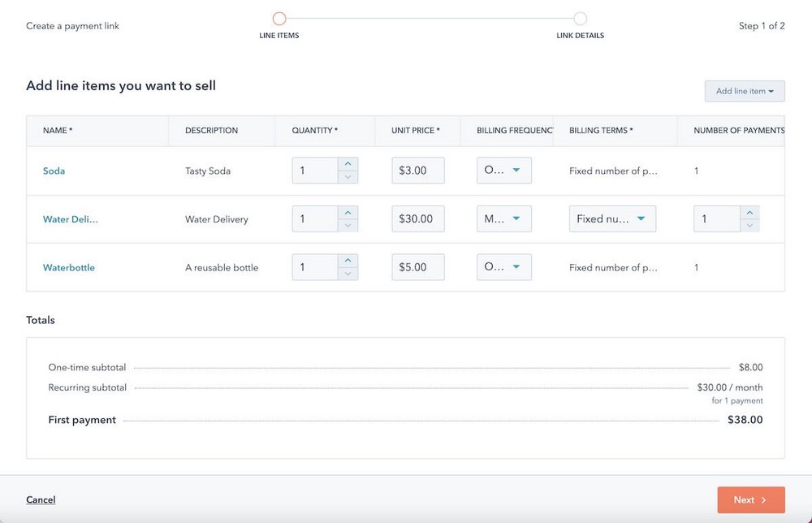Select the A reusable bottle description
Image resolution: width=812 pixels, height=523 pixels.
(x=222, y=268)
